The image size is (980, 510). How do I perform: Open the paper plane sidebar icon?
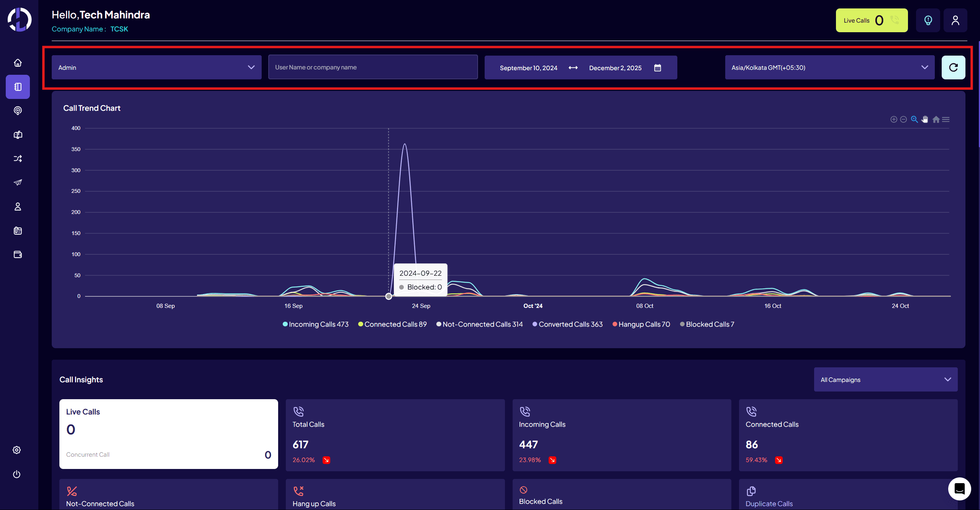tap(18, 183)
